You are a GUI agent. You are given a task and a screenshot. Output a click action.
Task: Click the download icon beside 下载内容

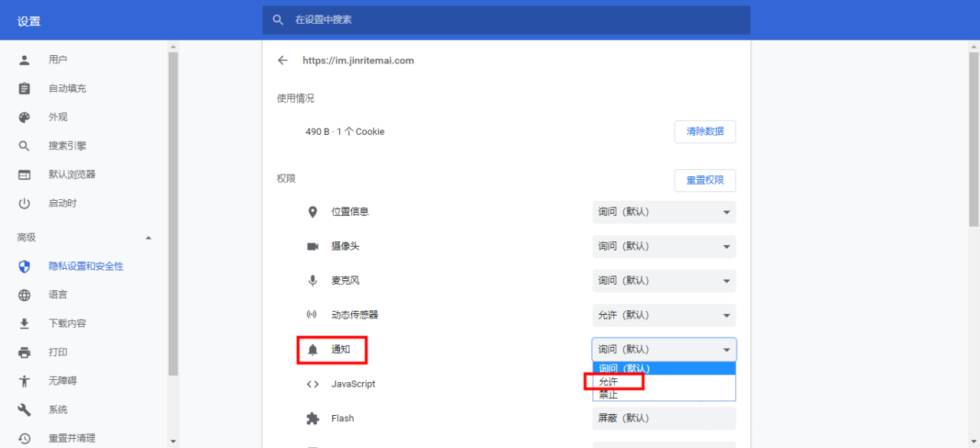(24, 322)
